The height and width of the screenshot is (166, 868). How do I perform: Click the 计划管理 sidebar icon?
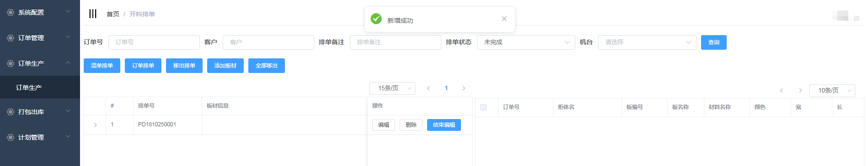pos(11,137)
